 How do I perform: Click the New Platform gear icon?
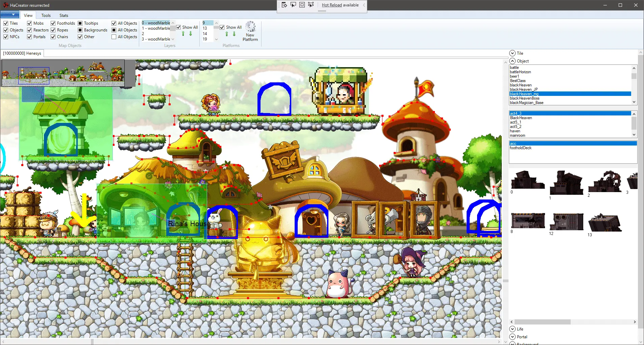click(x=250, y=27)
